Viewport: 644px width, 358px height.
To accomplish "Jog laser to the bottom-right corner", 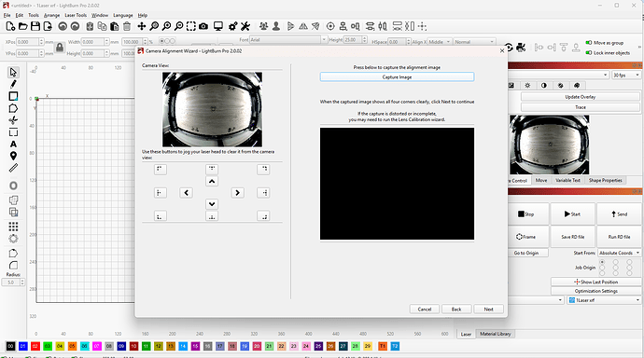I will coord(263,215).
